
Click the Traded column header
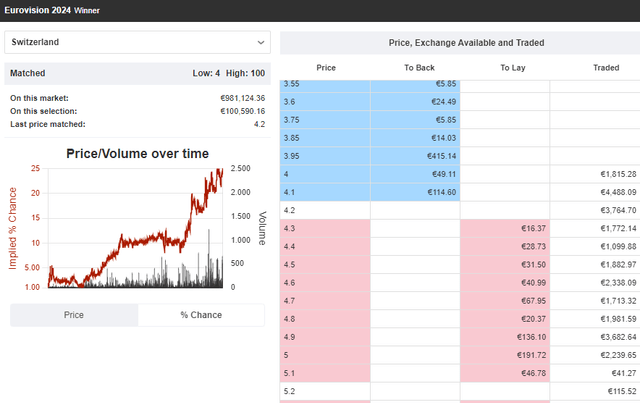pos(605,67)
